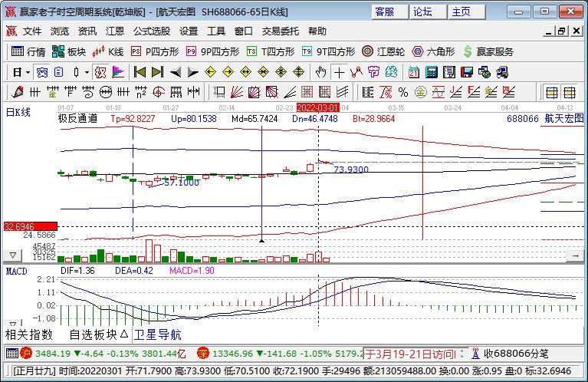Image resolution: width=588 pixels, height=382 pixels.
Task: Toggle the 极 indicator button
Action: [x=100, y=72]
